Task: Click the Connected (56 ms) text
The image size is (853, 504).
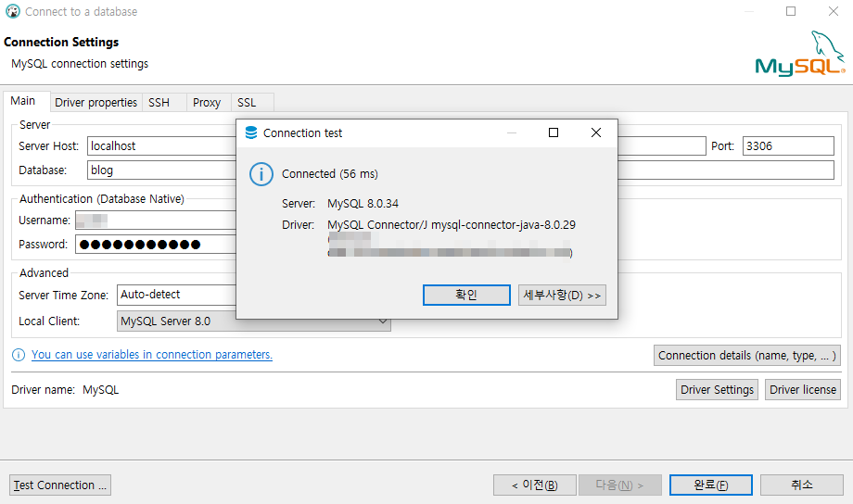Action: [330, 174]
